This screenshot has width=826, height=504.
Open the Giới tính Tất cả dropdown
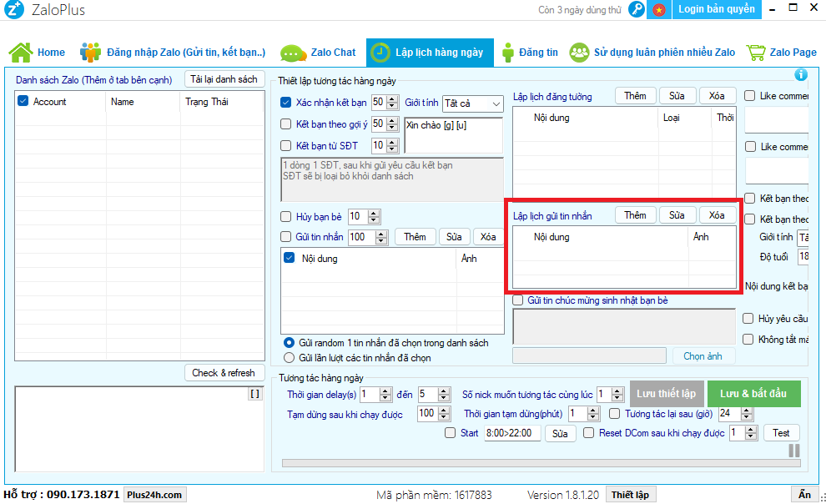tap(472, 103)
